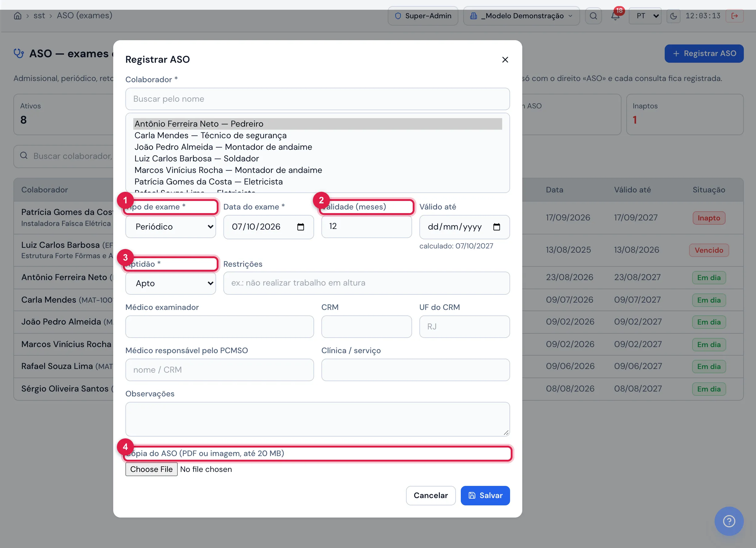The width and height of the screenshot is (756, 548).
Task: Click the Médico responsável pelo PCMSO field
Action: tap(219, 370)
